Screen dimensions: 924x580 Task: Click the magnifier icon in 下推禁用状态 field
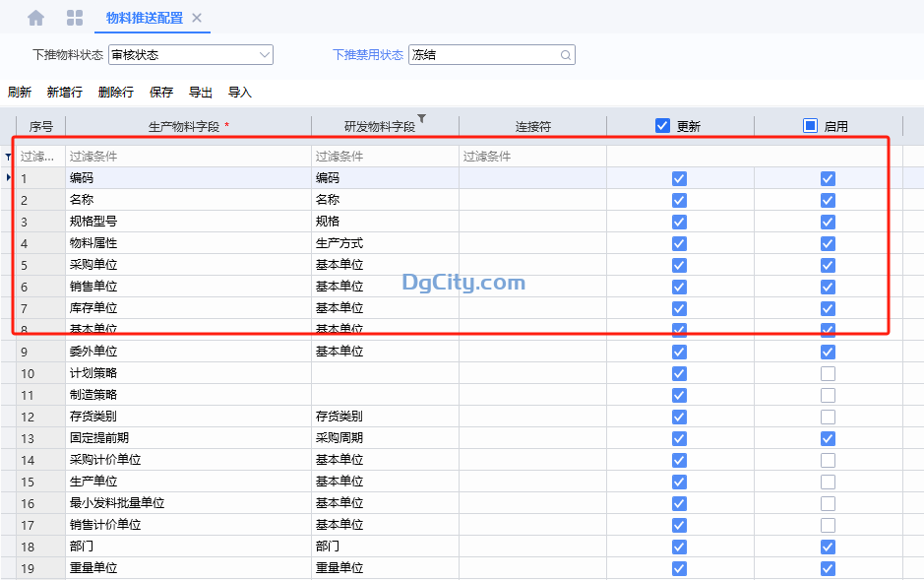point(565,55)
